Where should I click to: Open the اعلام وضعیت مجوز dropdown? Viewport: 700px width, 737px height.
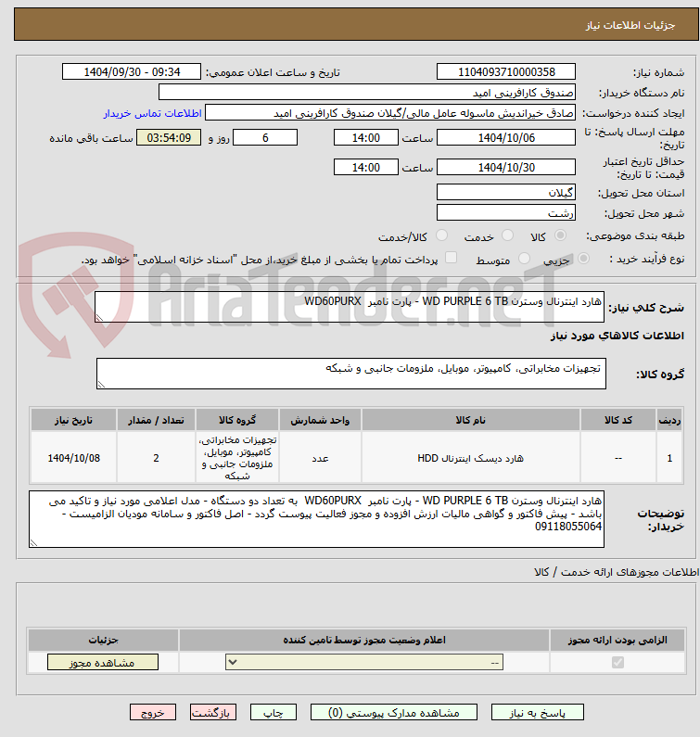(364, 662)
